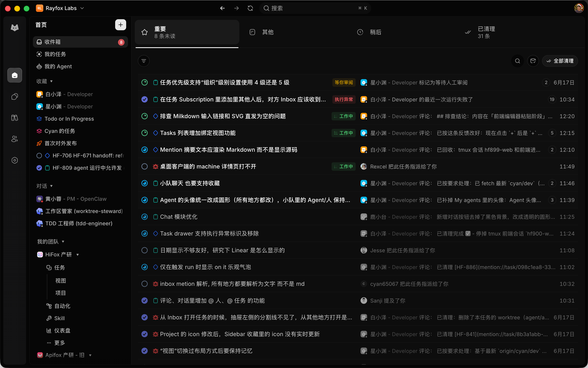Toggle status of 在任务 Subscription task
Viewport: 588px width, 368px height.
point(145,99)
